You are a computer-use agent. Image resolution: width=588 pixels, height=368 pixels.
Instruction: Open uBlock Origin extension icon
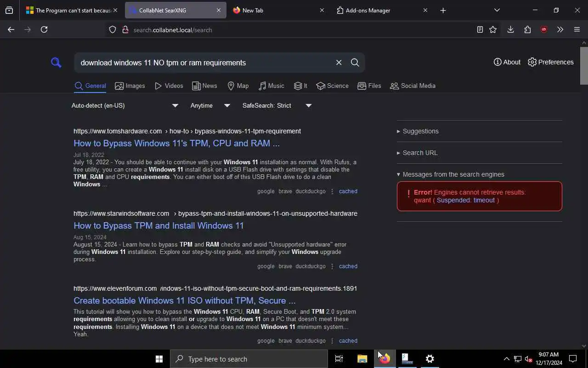click(544, 29)
